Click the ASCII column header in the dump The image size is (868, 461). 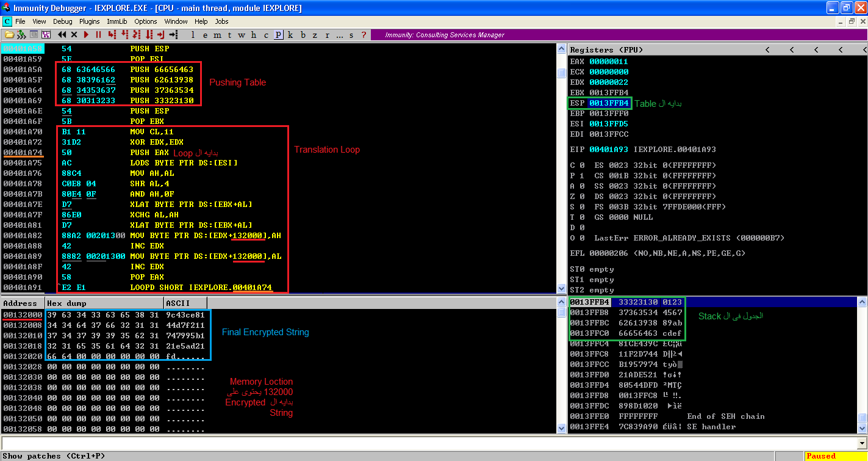(185, 303)
